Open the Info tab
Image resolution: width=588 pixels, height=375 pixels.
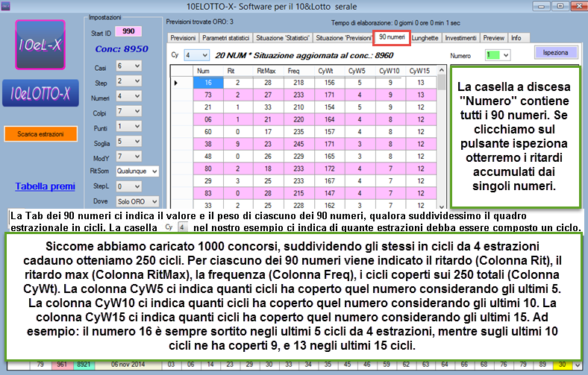(516, 38)
